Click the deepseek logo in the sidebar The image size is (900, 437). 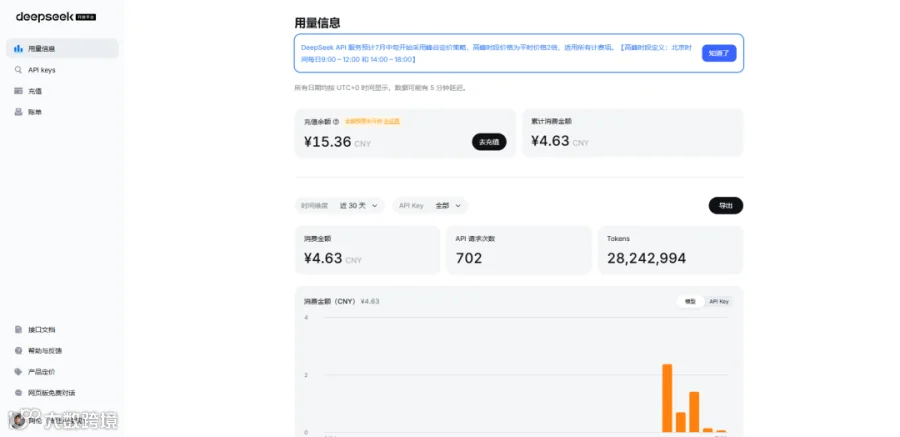56,17
